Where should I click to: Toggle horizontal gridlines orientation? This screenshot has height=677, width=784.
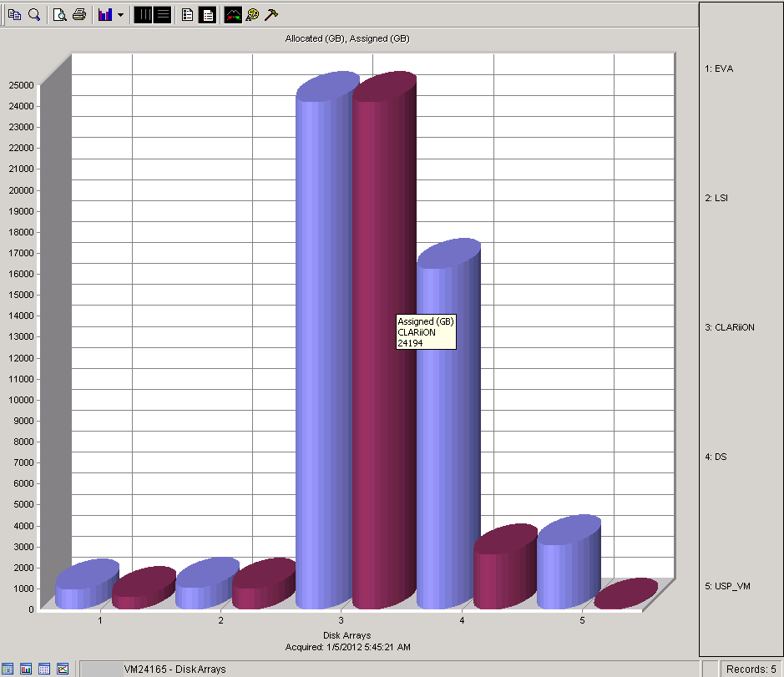[x=163, y=14]
